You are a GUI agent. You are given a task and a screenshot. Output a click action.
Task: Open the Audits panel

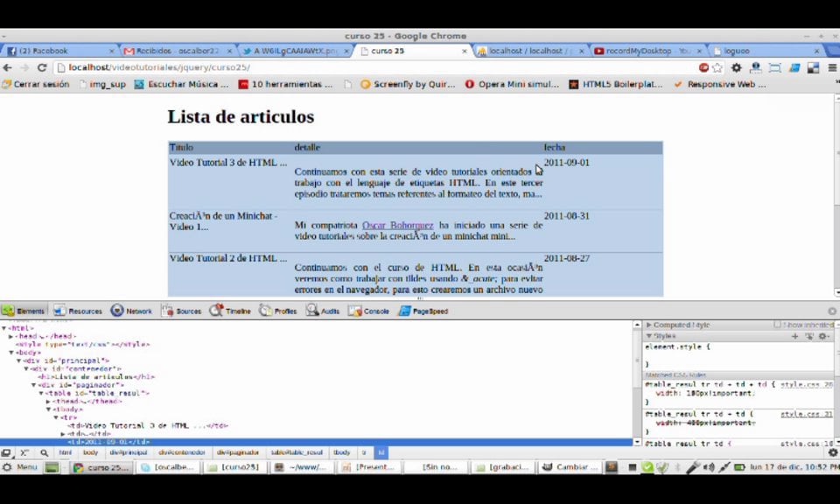323,311
